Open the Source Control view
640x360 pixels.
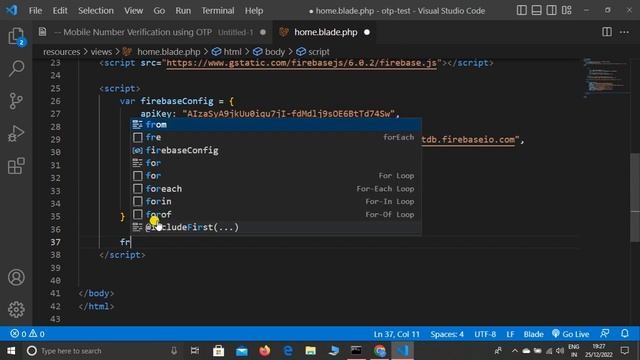click(x=16, y=101)
